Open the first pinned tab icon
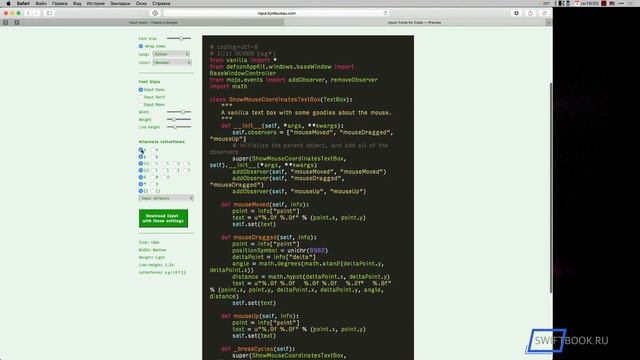This screenshot has height=360, width=640. click(6, 22)
